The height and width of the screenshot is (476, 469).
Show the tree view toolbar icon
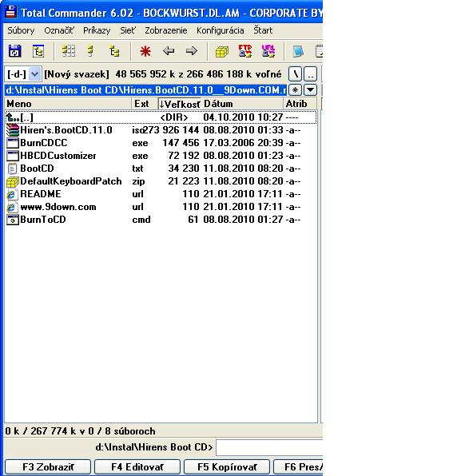pyautogui.click(x=114, y=51)
